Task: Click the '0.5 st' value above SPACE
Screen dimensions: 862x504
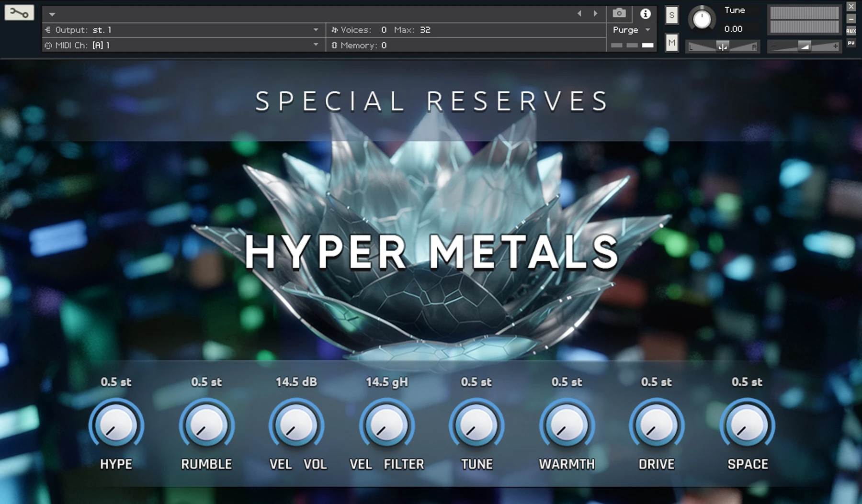Action: (747, 382)
